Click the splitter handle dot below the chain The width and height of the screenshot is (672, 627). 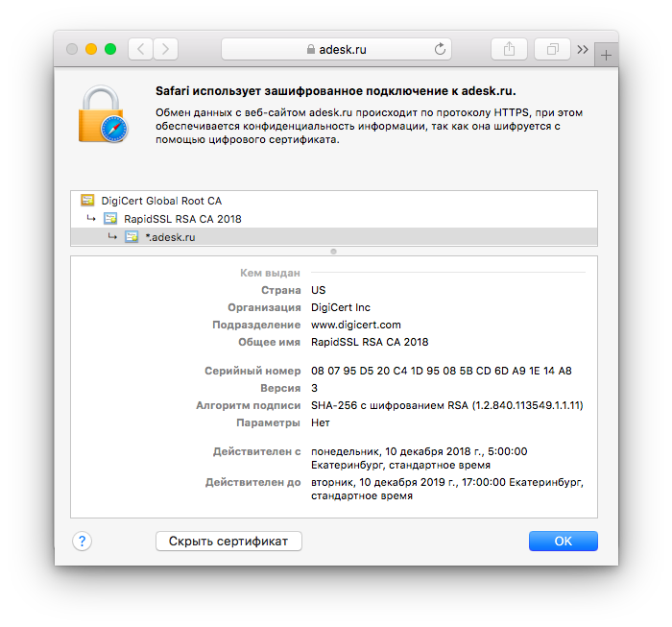coord(333,252)
